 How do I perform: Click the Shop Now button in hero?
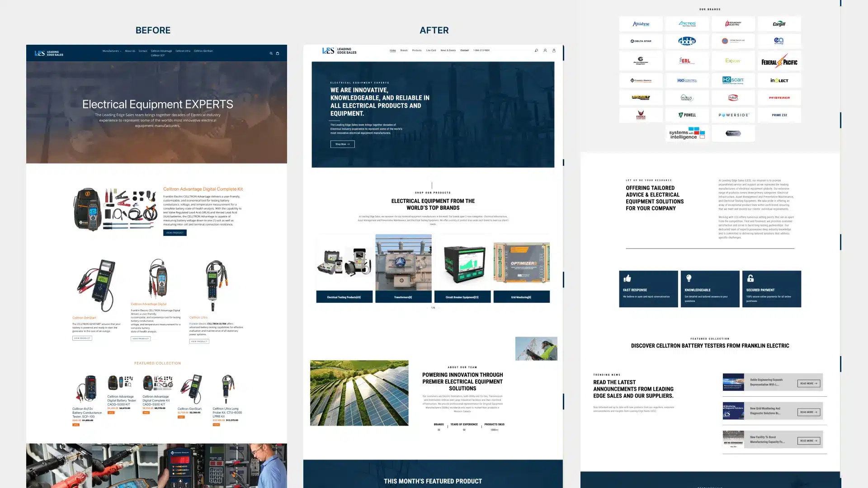tap(342, 144)
